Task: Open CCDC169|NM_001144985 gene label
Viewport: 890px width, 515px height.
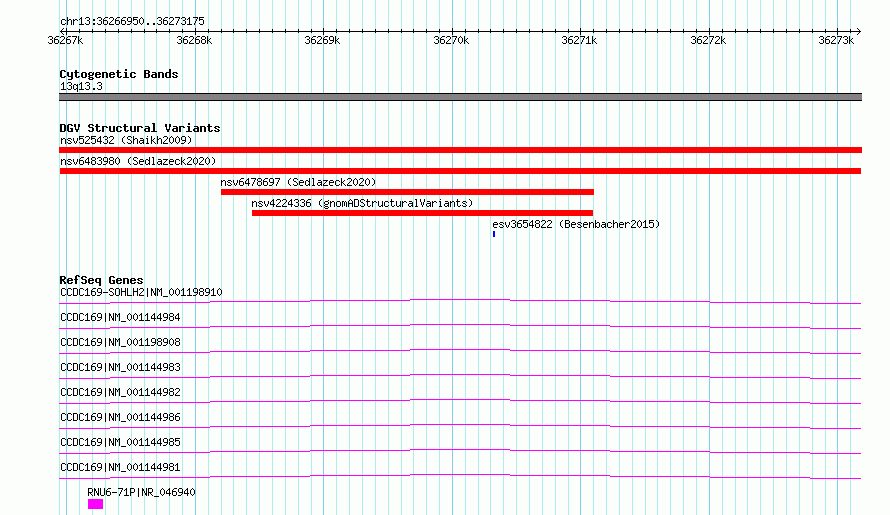Action: click(x=120, y=442)
